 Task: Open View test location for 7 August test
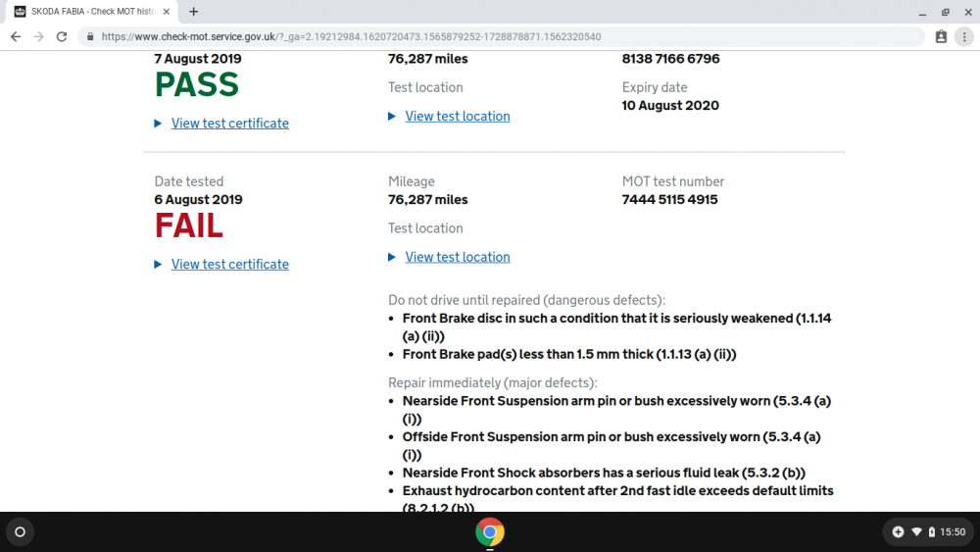pyautogui.click(x=458, y=117)
